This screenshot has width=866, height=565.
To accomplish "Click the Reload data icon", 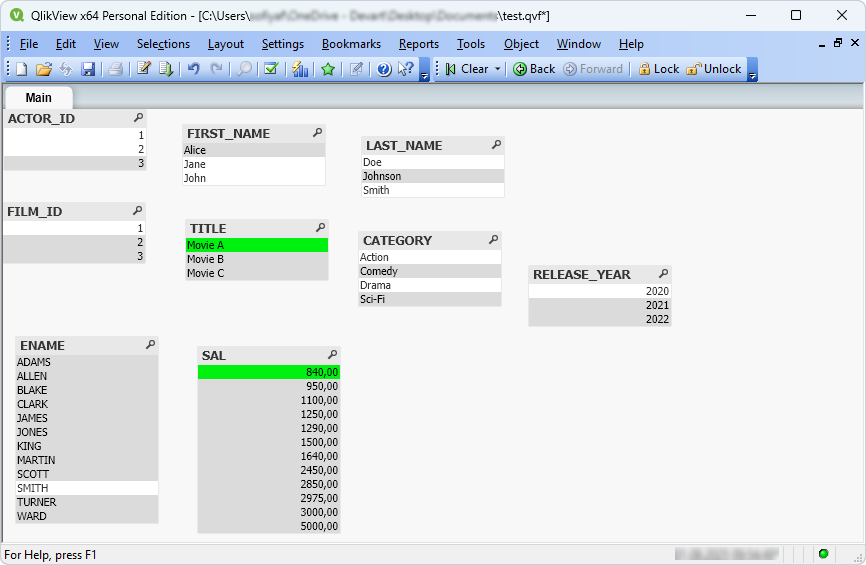I will pos(166,69).
